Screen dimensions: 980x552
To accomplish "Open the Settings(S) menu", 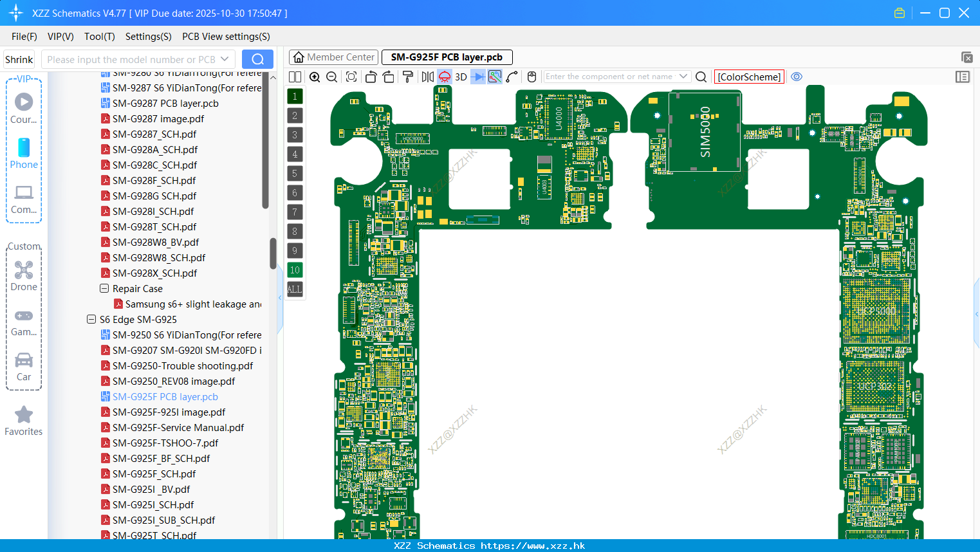I will [x=149, y=37].
